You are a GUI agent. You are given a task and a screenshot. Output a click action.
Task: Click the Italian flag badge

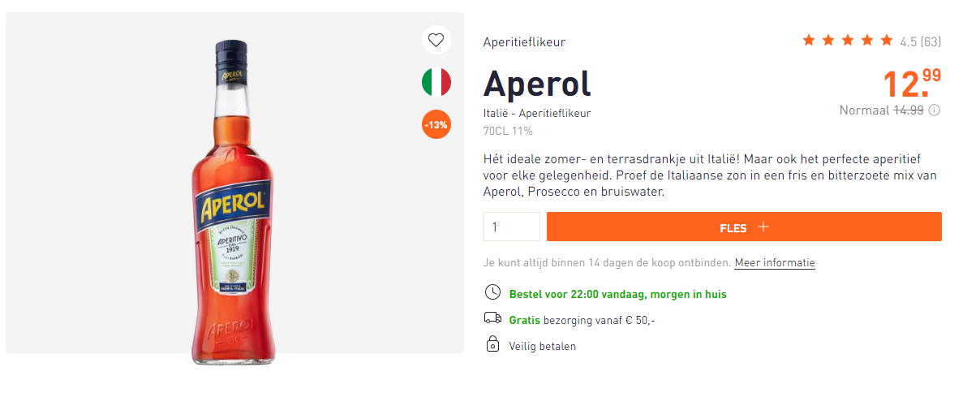436,82
